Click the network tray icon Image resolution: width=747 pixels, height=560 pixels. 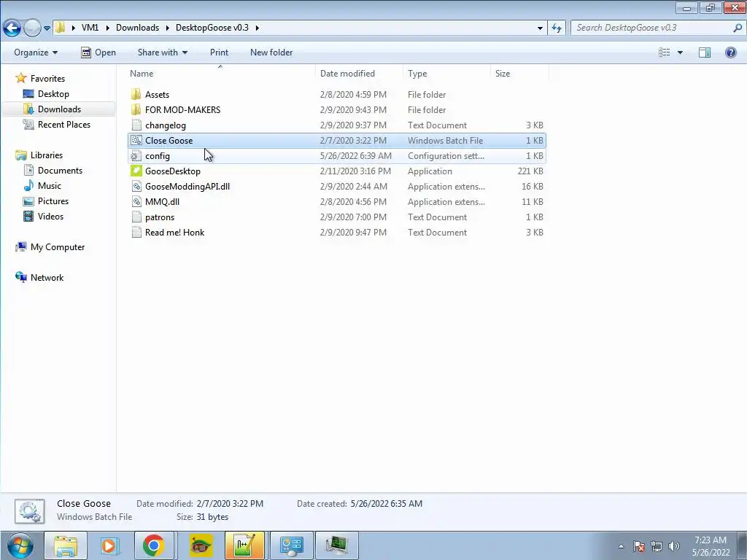657,546
